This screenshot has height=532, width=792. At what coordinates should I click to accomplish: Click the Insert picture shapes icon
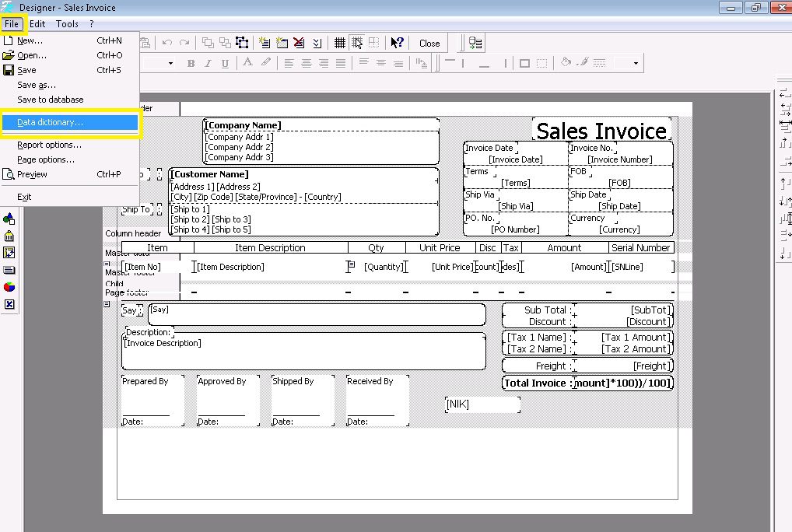coord(9,219)
